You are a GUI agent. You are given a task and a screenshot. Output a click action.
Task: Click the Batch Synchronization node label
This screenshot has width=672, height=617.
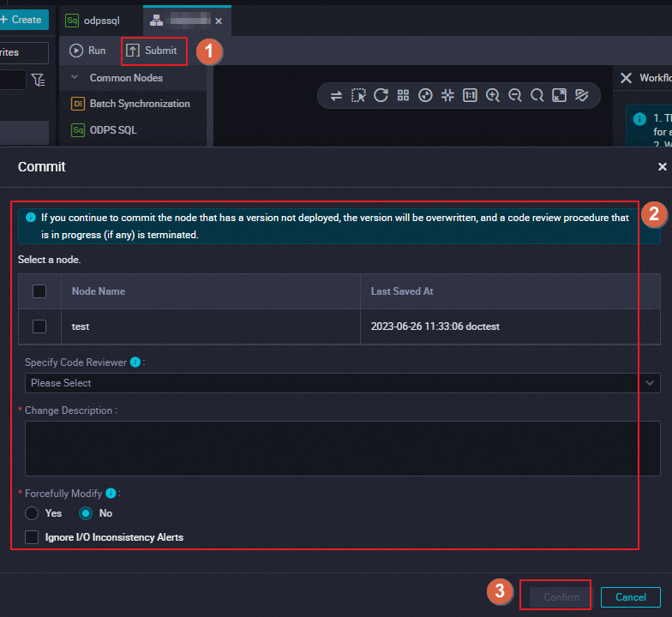click(x=140, y=104)
